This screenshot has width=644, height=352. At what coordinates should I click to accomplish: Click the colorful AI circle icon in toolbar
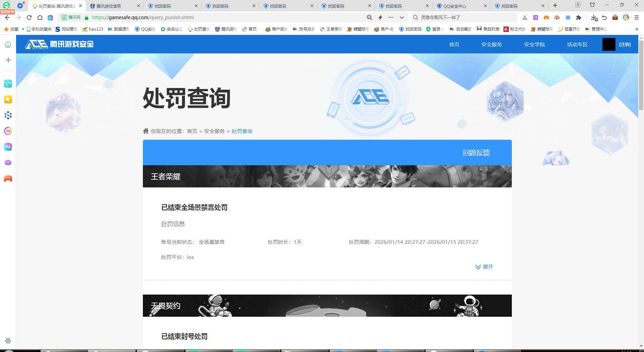pos(626,17)
